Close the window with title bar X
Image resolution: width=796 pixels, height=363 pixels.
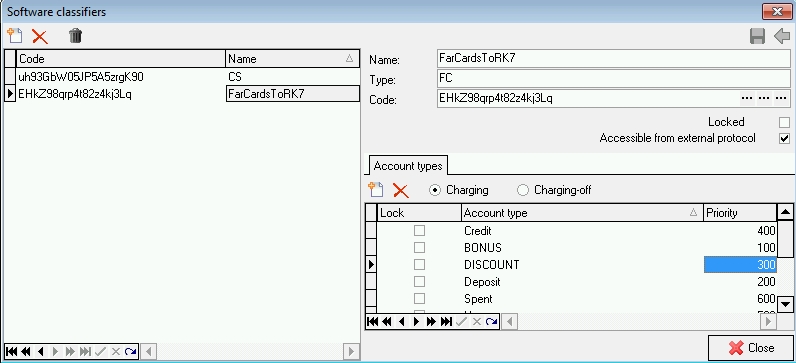click(x=777, y=11)
